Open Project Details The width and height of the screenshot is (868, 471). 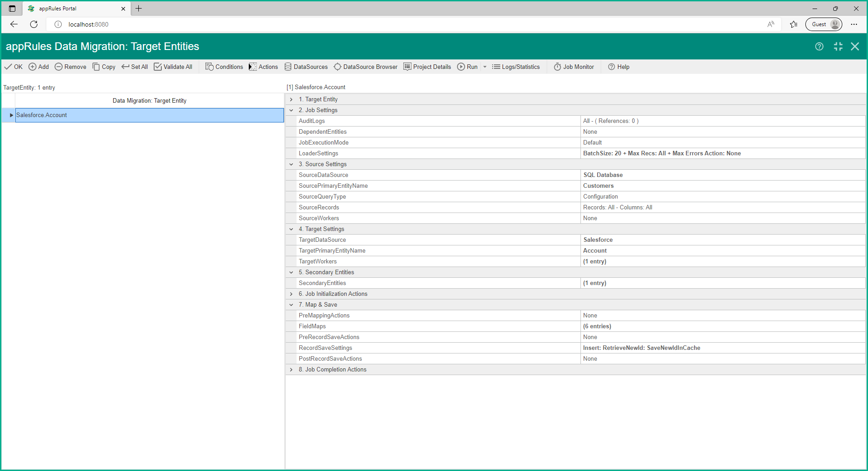tap(427, 67)
